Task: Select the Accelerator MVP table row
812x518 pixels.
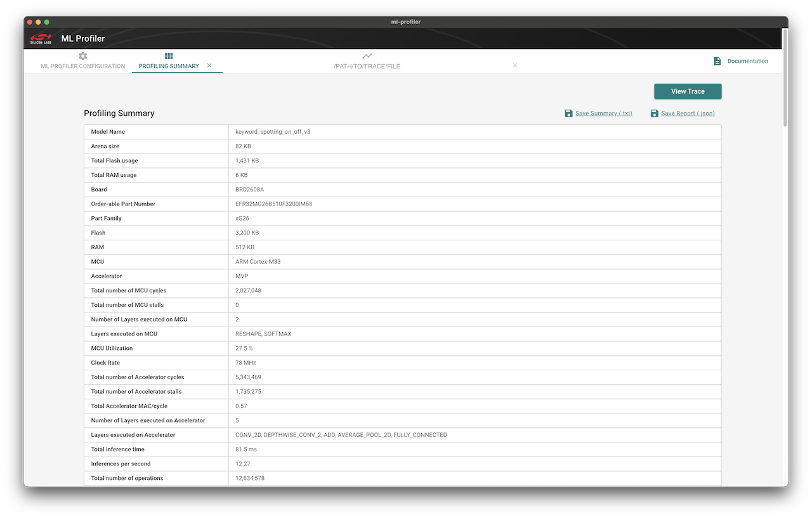Action: click(402, 276)
